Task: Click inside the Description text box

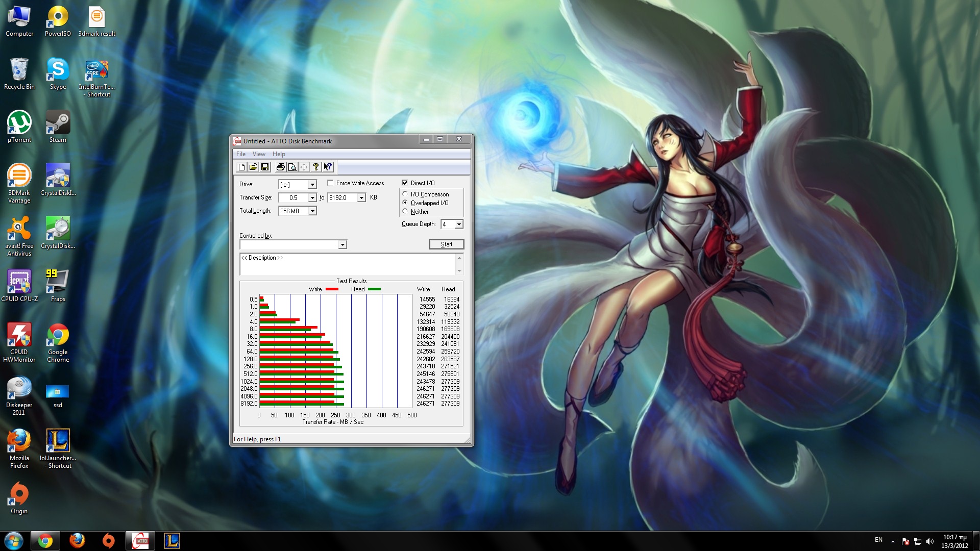Action: click(x=348, y=264)
